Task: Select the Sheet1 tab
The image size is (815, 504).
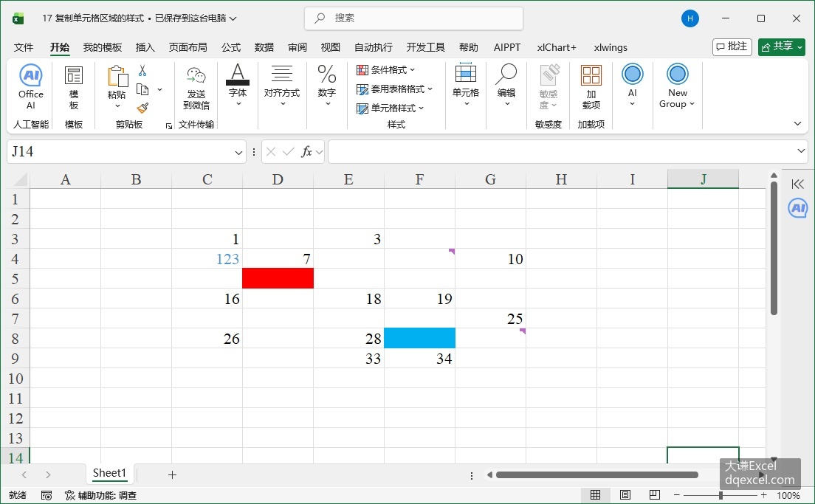Action: [109, 473]
